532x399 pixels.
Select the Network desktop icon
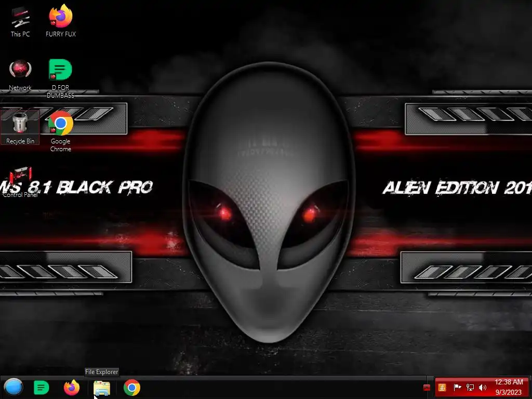20,75
